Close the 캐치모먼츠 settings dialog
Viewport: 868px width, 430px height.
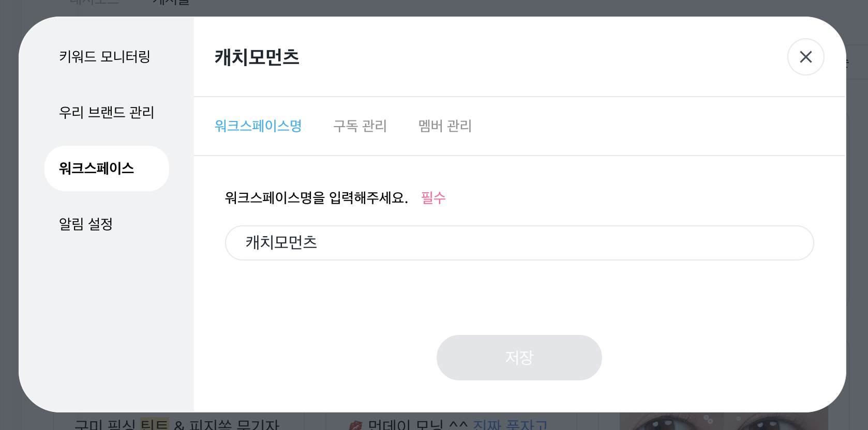click(x=805, y=57)
